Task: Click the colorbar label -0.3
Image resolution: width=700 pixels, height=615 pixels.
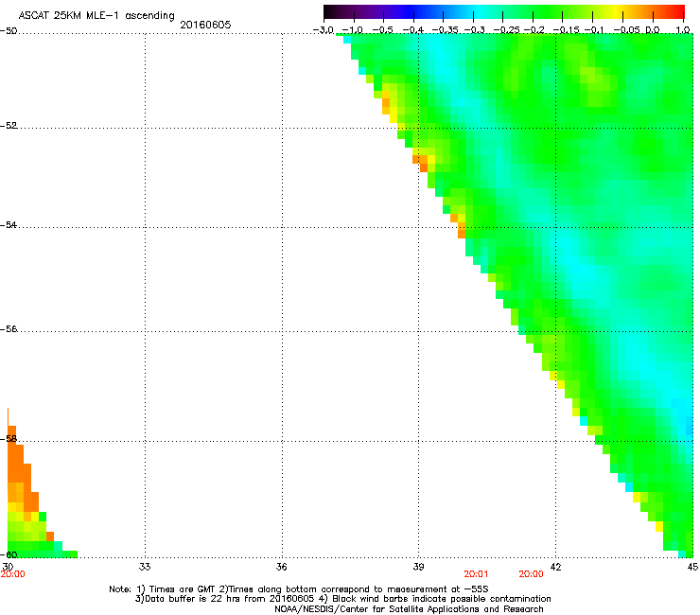Action: (475, 30)
